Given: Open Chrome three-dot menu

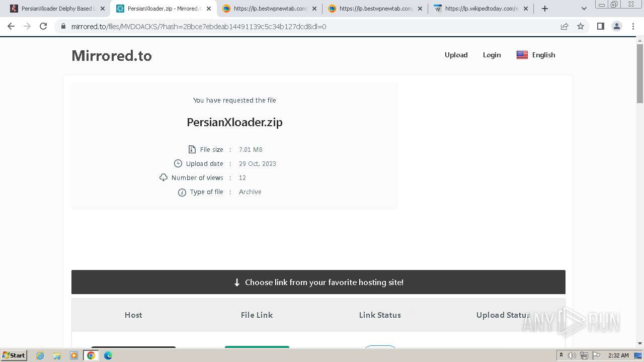Looking at the screenshot, I should (633, 26).
